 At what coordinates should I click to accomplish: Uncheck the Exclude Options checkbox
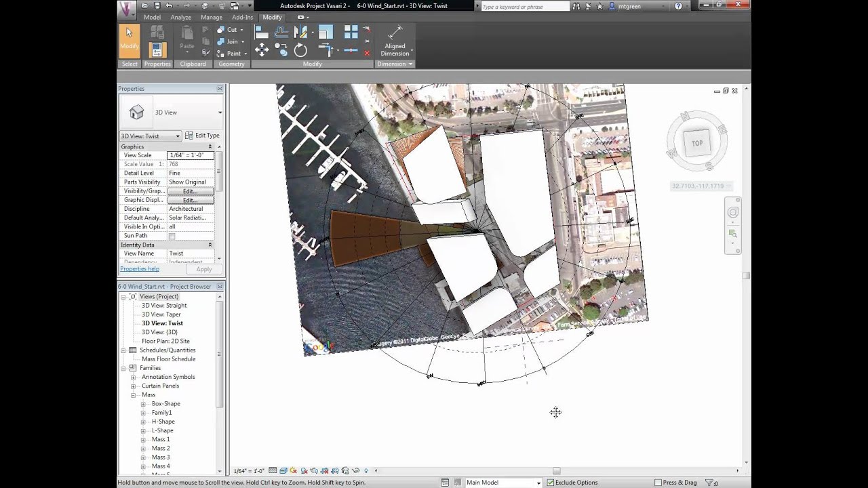[x=551, y=483]
